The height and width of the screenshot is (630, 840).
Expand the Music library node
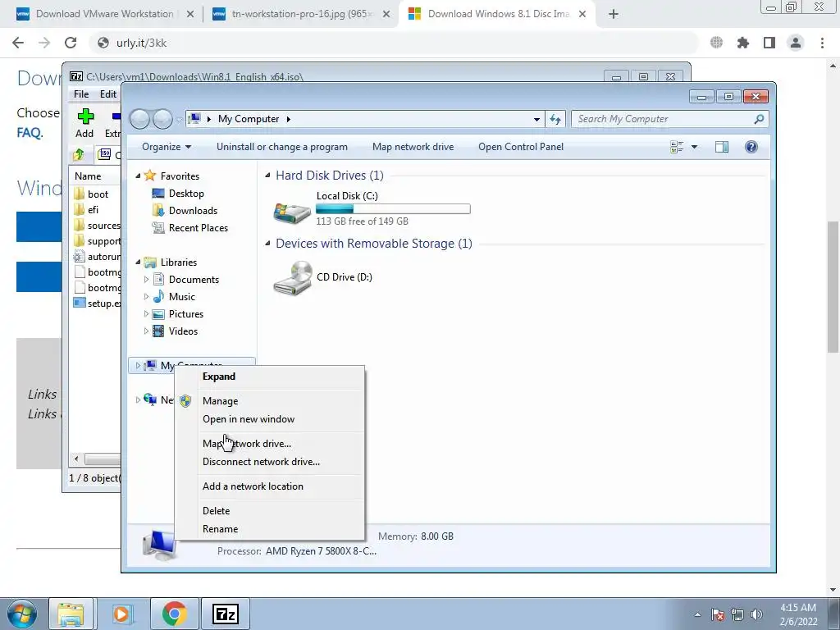(146, 296)
